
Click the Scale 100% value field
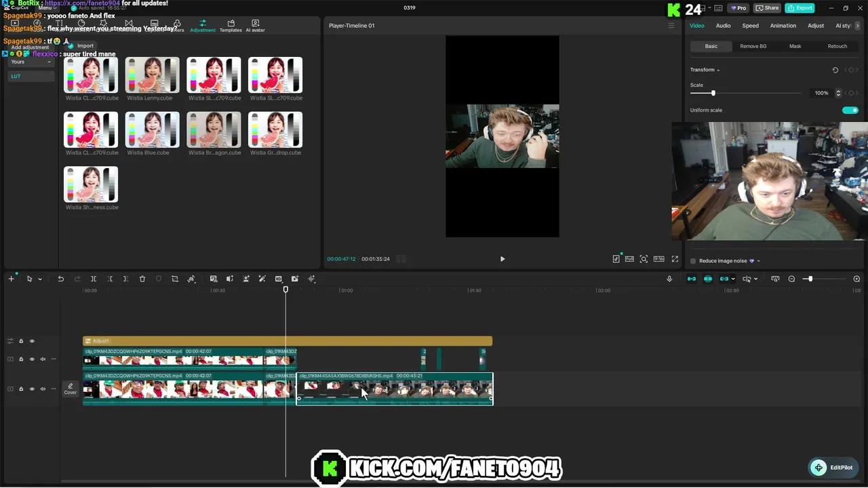coord(821,93)
